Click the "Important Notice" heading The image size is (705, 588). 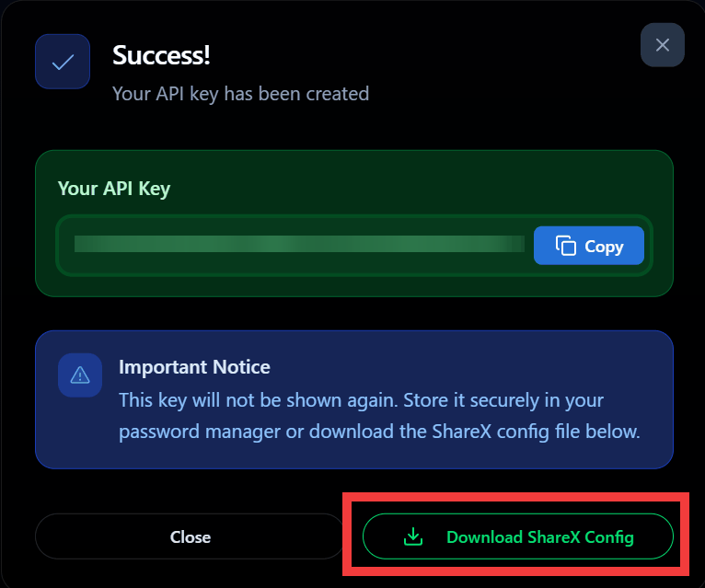(x=194, y=367)
